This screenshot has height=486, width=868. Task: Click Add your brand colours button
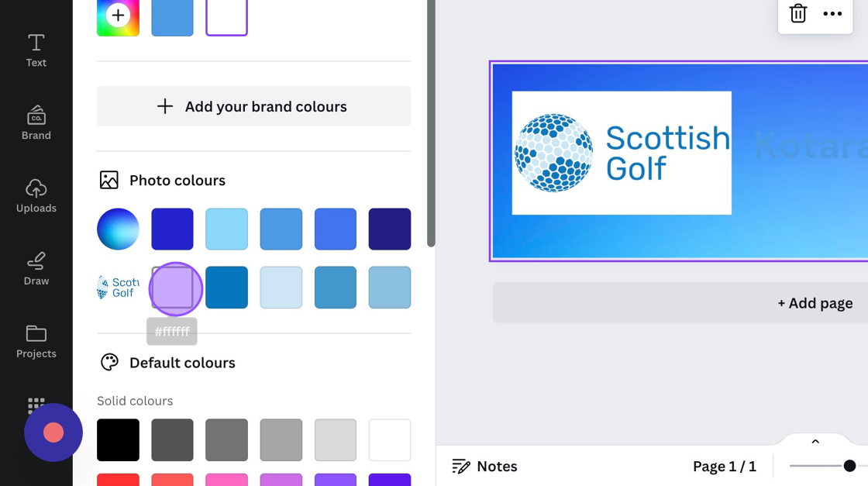[253, 106]
